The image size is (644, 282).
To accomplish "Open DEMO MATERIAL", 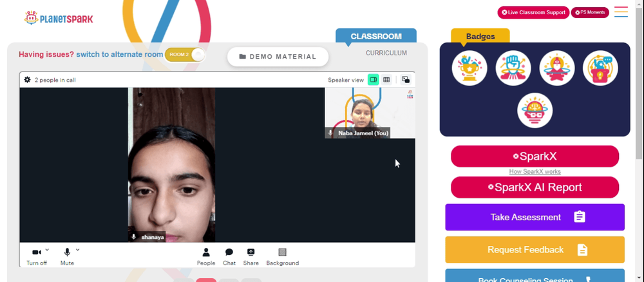I will pos(278,57).
